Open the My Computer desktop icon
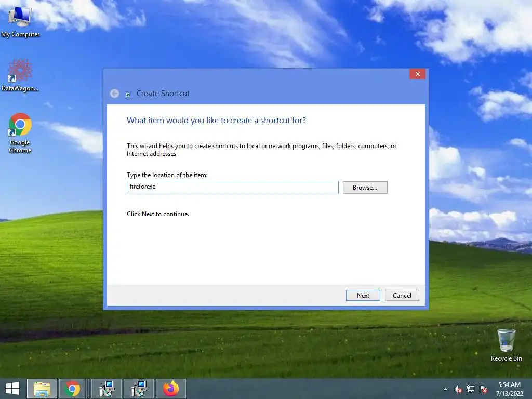Screen dimensions: 532x399 pyautogui.click(x=20, y=21)
